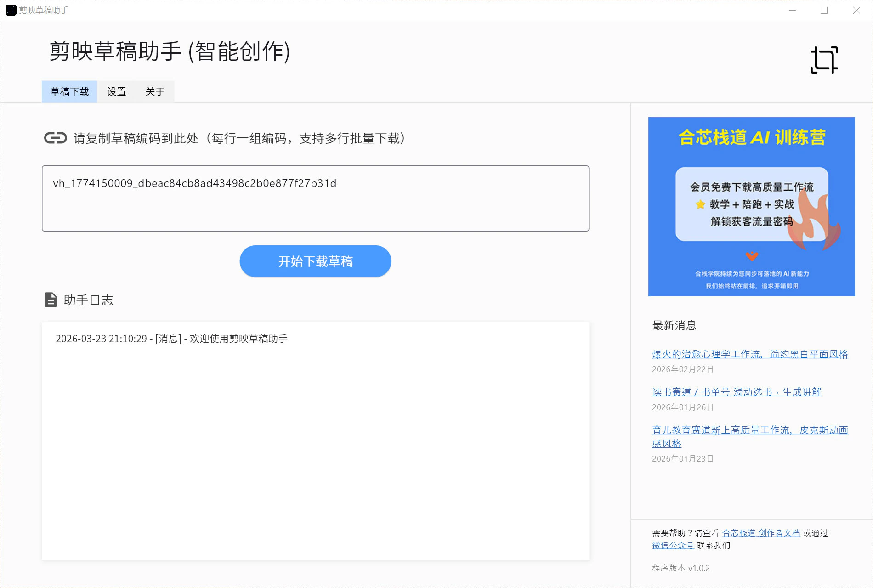Open the 爆火的治愈心理学工作流 news link

[x=750, y=354]
